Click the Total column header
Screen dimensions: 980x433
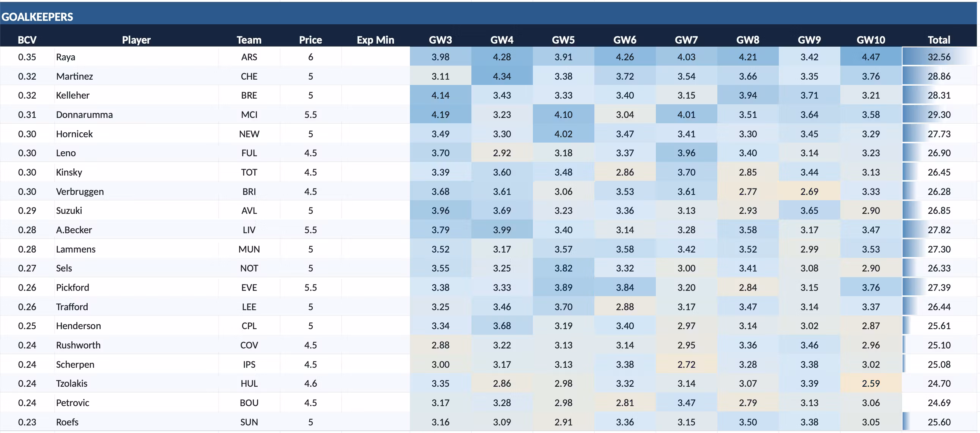pos(939,39)
